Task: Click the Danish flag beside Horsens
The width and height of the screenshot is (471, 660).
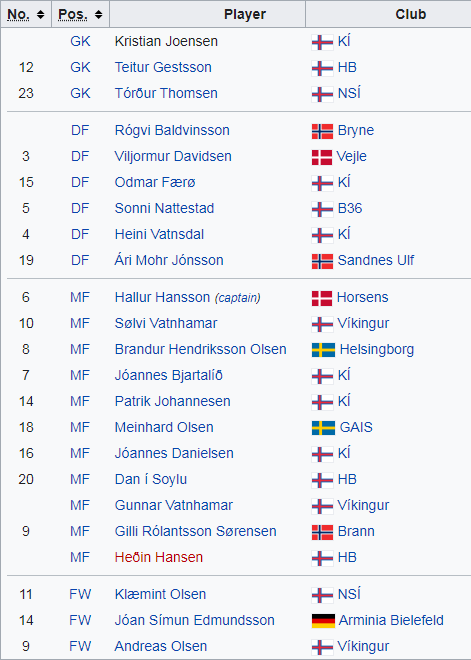Action: [x=322, y=298]
